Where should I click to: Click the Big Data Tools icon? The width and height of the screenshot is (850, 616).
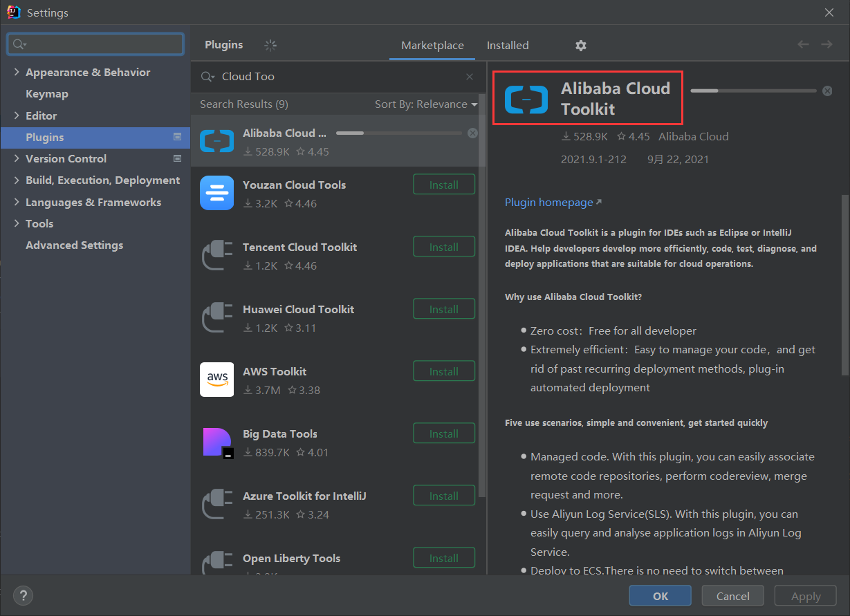tap(216, 442)
